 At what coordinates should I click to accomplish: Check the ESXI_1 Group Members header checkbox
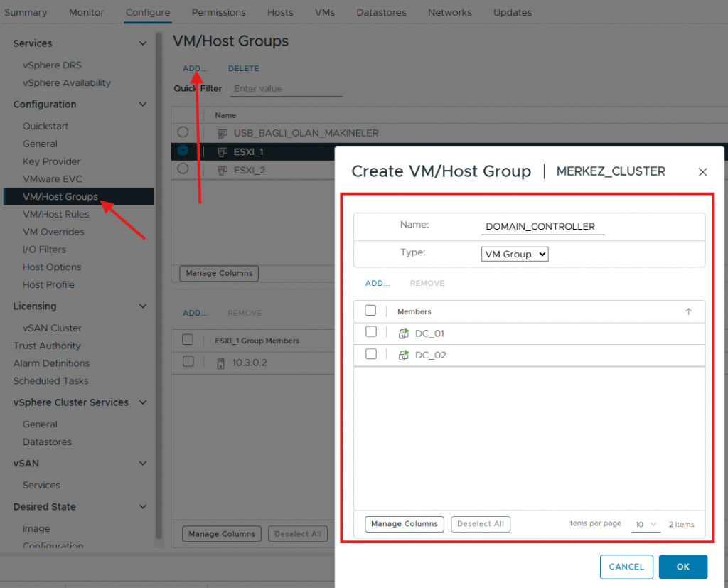click(188, 340)
